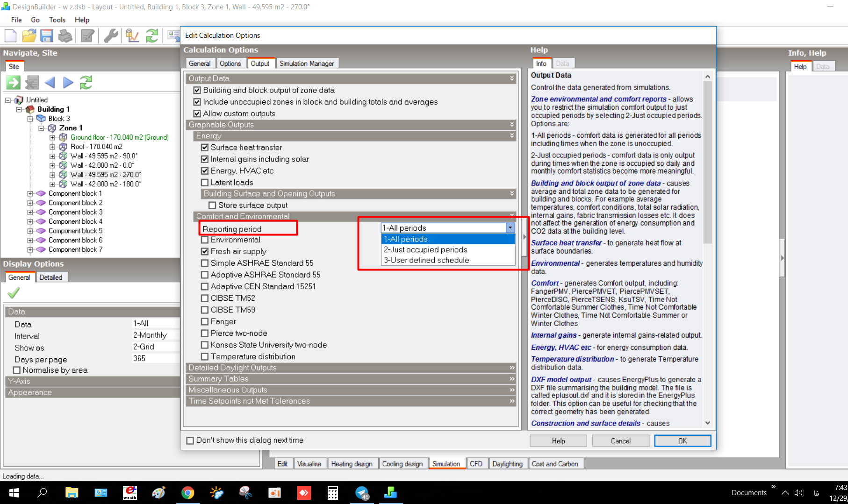Uncheck Building and block output of zone data
The width and height of the screenshot is (848, 504).
[x=197, y=90]
